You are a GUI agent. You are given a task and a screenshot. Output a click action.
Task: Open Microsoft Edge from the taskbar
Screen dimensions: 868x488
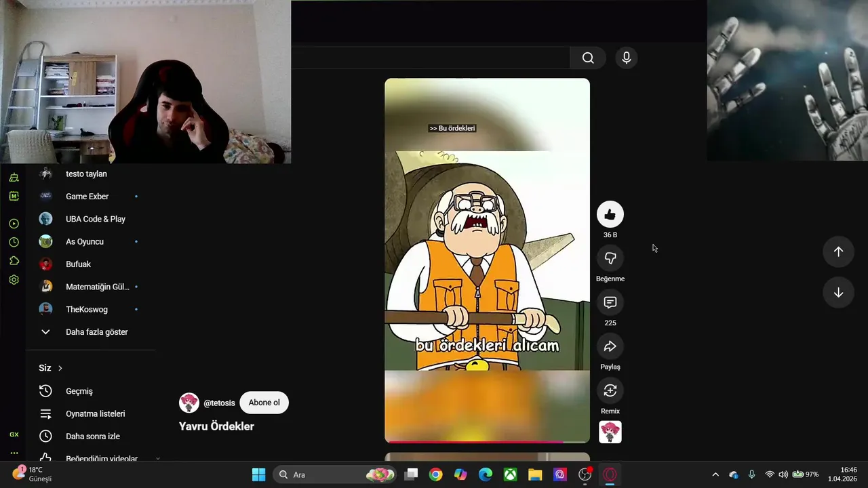tap(486, 474)
